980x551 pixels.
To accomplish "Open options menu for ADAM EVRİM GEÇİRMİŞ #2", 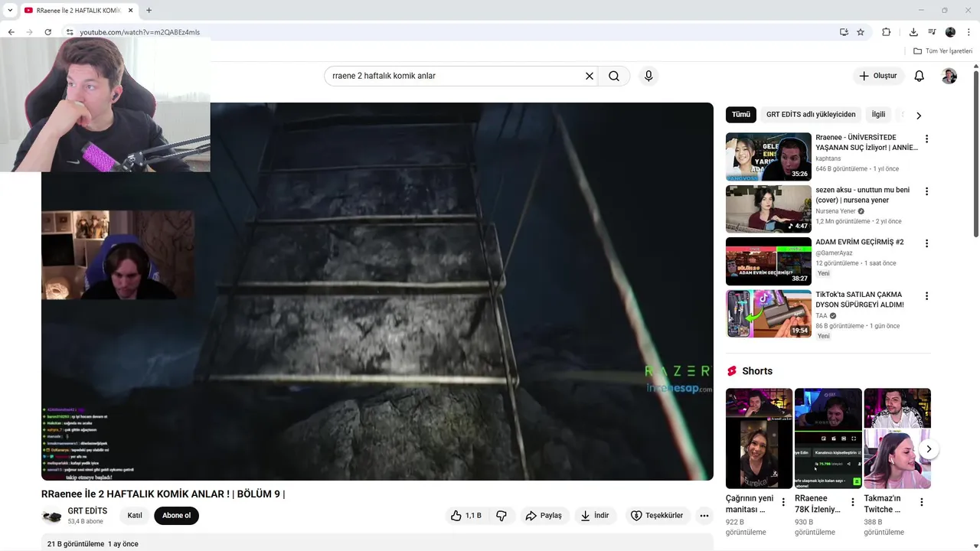I will tap(926, 243).
